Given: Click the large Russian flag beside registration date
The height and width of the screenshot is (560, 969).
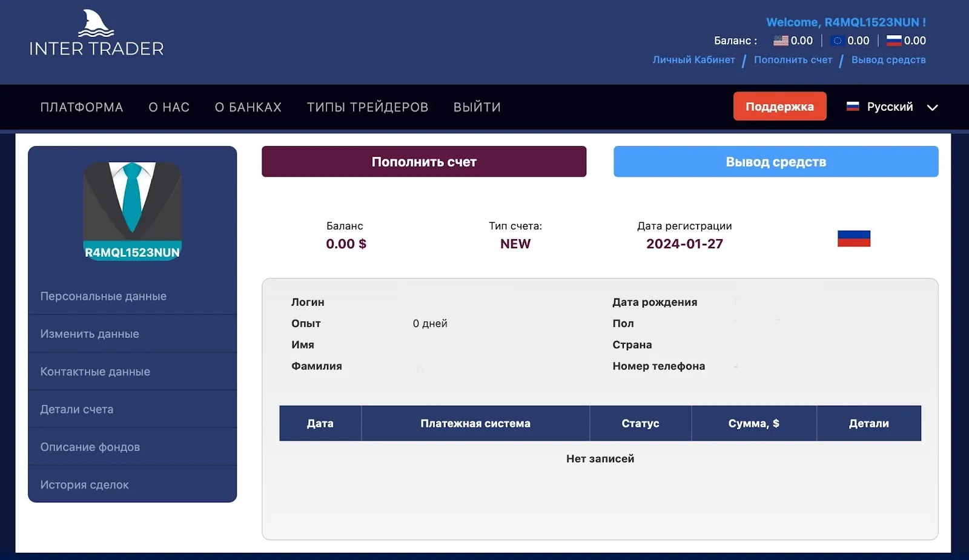Looking at the screenshot, I should pos(854,239).
